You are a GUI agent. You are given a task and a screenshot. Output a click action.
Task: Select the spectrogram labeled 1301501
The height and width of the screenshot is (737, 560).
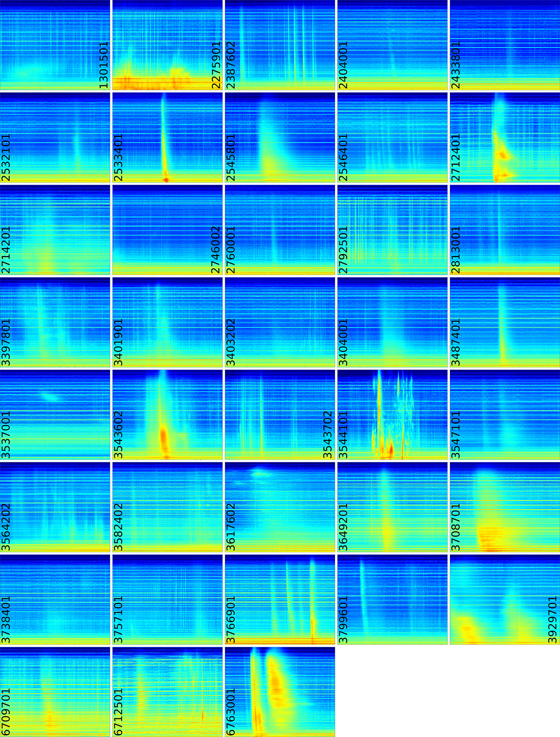point(55,45)
